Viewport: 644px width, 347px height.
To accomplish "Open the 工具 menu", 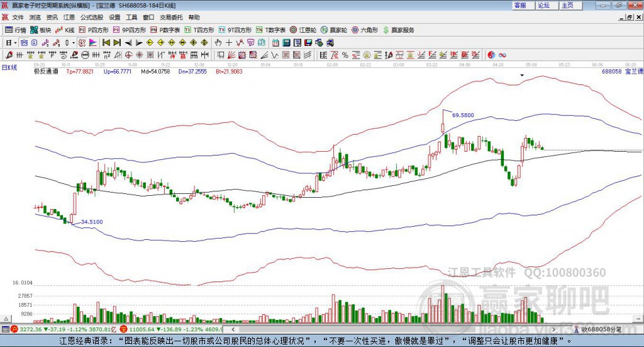I will pyautogui.click(x=131, y=17).
